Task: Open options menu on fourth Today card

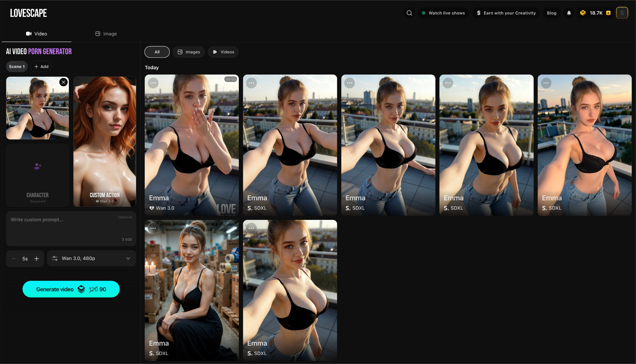Action: click(448, 83)
